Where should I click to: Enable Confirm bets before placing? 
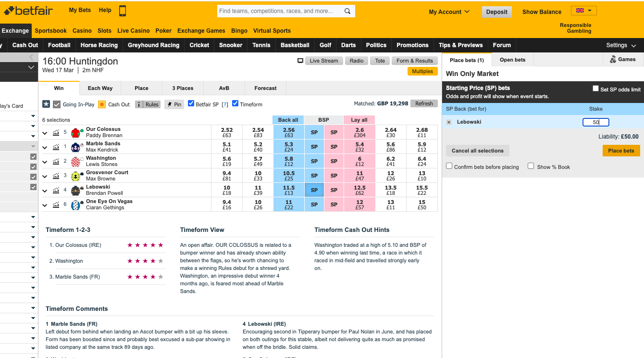(x=449, y=166)
